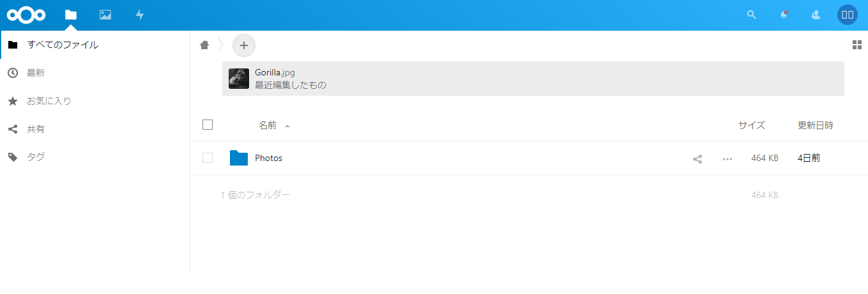Sort by 名前 column header
The height and width of the screenshot is (294, 868).
coord(268,125)
